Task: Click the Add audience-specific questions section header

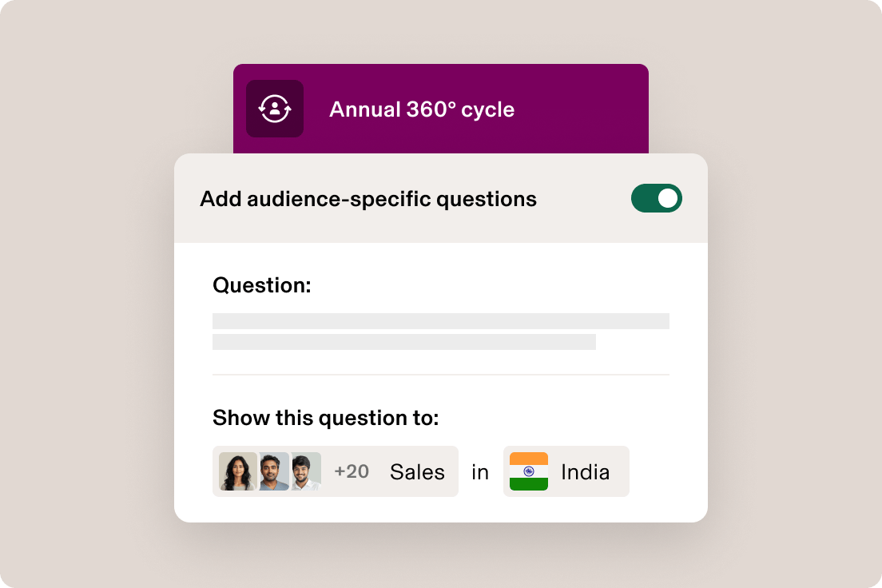Action: tap(366, 197)
